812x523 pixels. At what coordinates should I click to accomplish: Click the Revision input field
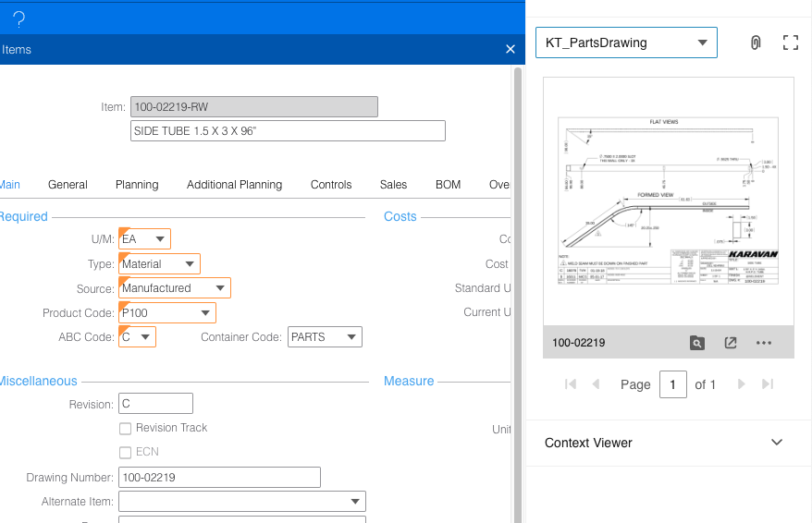155,404
